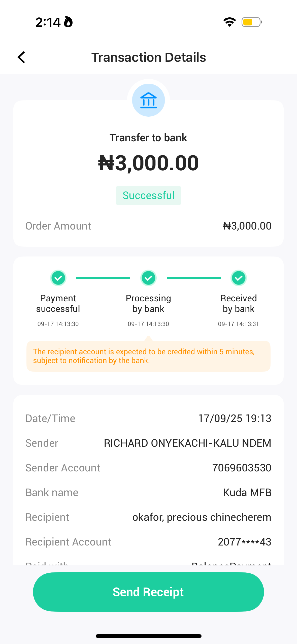This screenshot has height=644, width=297.
Task: Tap the recipient name okafor, precious chinecherem
Action: (202, 517)
